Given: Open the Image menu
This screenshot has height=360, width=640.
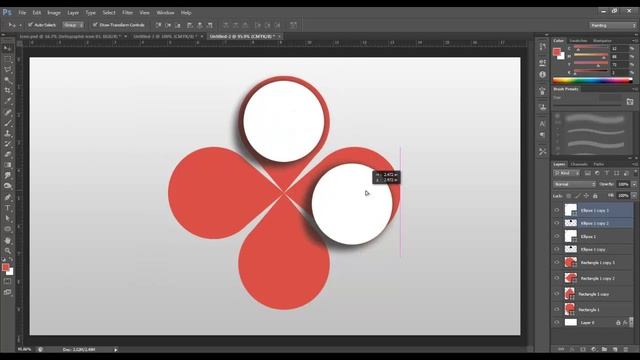Looking at the screenshot, I should coord(54,13).
